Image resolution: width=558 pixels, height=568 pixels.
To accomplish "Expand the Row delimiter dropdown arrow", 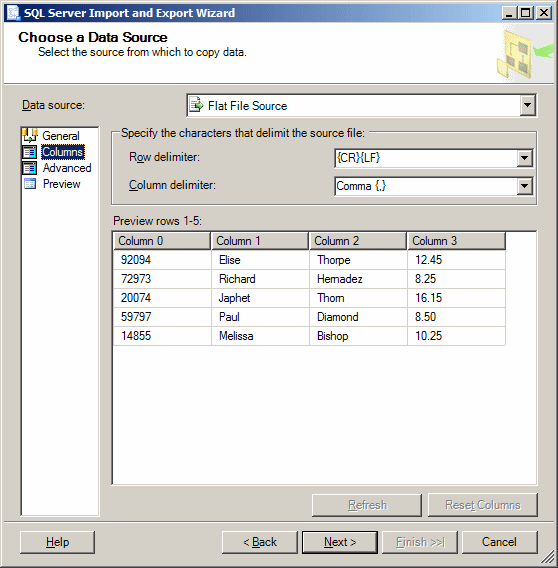I will click(x=524, y=158).
